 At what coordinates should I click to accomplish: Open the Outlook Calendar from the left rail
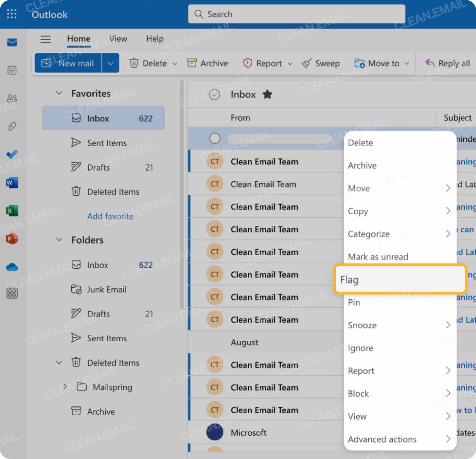12,70
